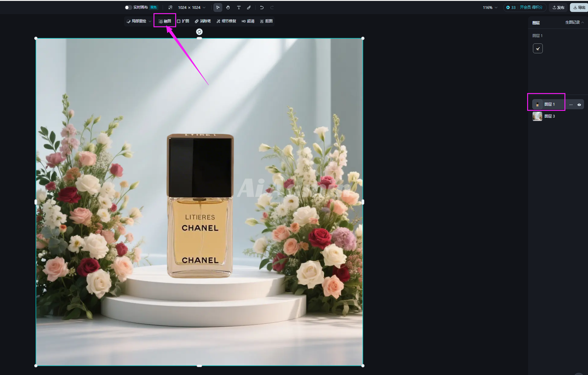Click the 融图 blend image tool
The height and width of the screenshot is (375, 588).
(165, 21)
